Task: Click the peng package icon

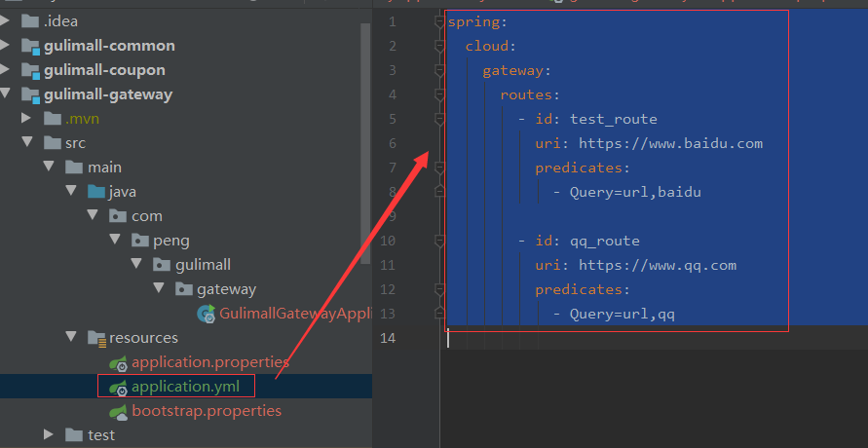Action: coord(140,240)
